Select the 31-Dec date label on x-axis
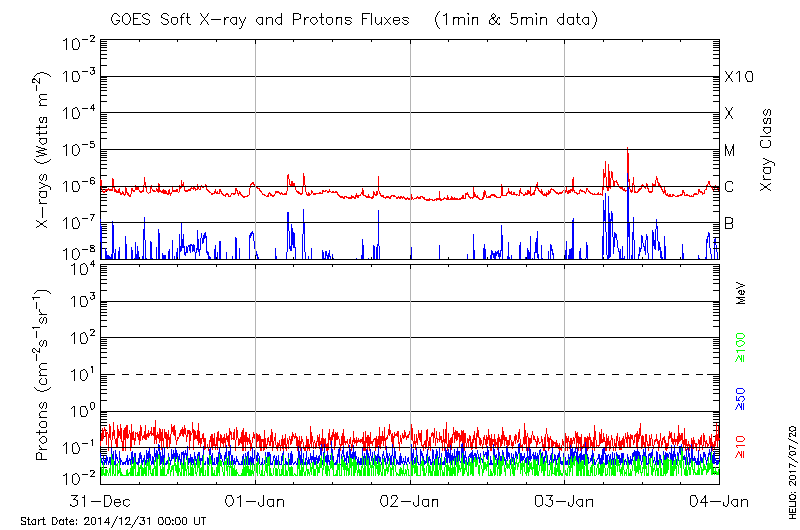 [101, 500]
